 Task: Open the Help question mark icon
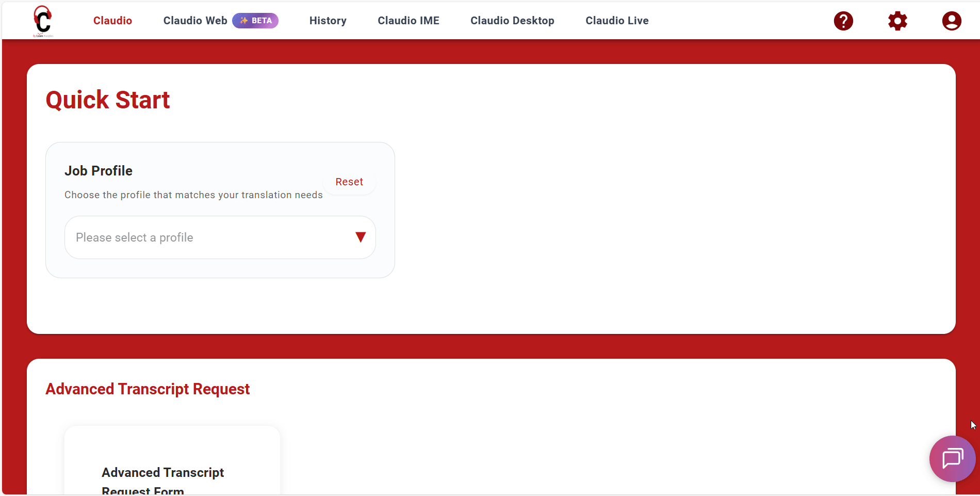843,21
